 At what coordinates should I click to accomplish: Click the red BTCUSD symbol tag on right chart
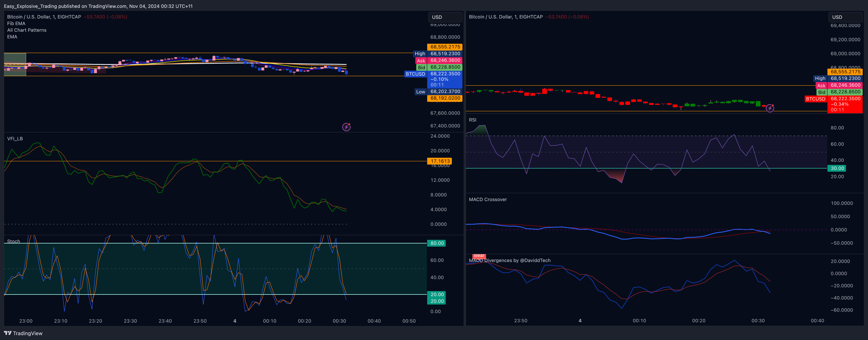(815, 99)
